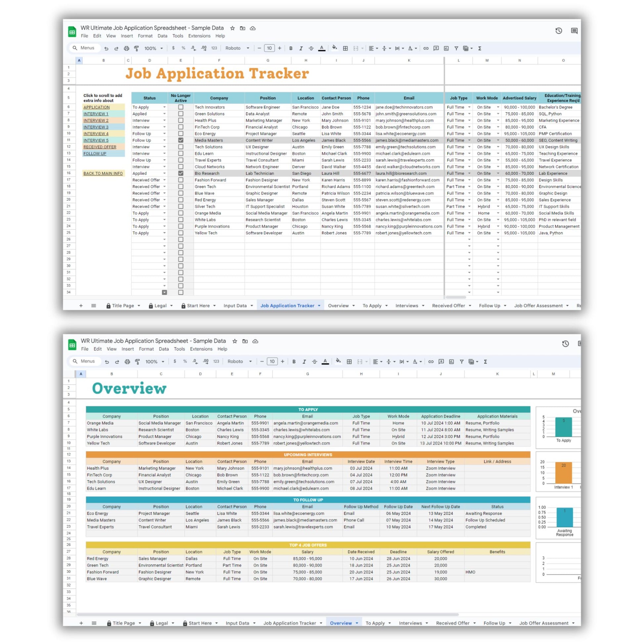Viewport: 644px width, 644px height.
Task: Check No Longer Active for Tech Innovators
Action: pos(181,107)
